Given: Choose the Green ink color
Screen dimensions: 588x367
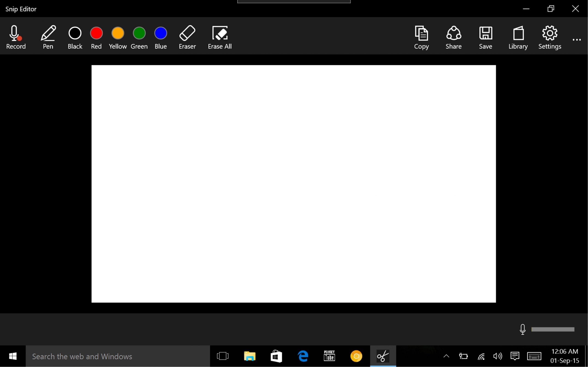Looking at the screenshot, I should pos(139,33).
